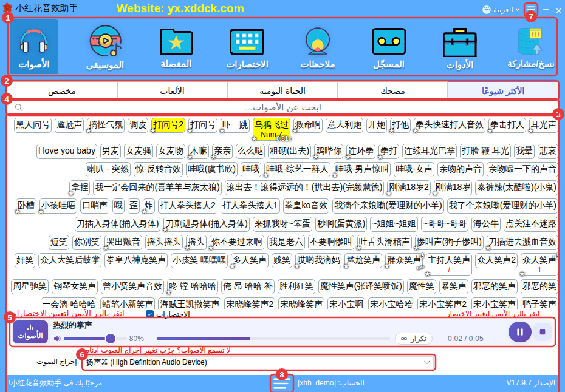Play the 周星驰笑 sound
Viewport: 565px width, 392px height.
30,286
